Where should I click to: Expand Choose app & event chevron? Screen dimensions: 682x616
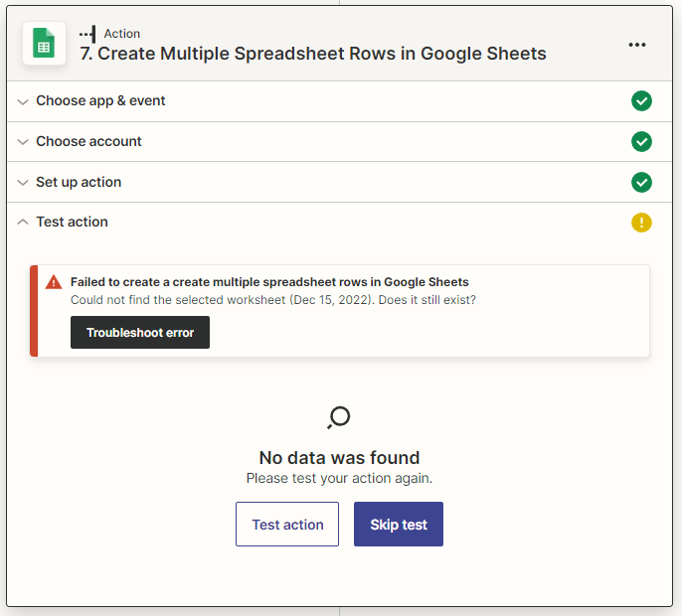click(23, 101)
